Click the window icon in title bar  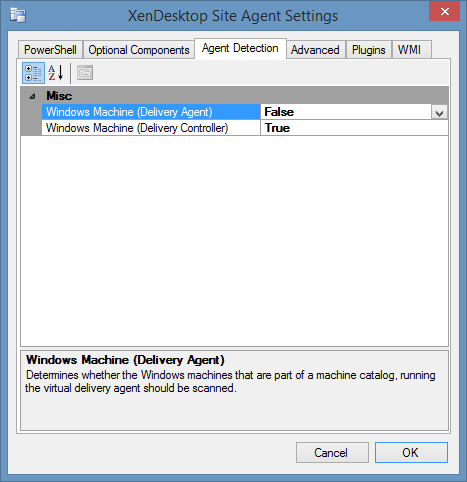(18, 15)
